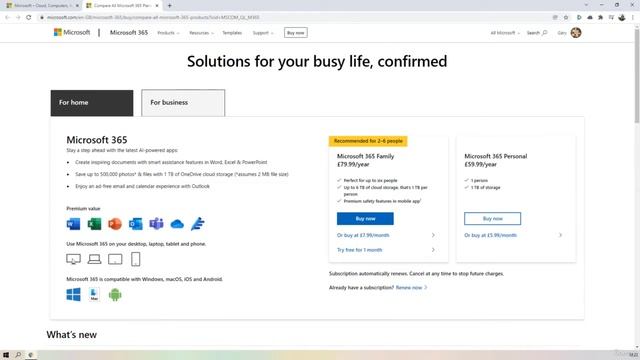This screenshot has height=360, width=640.
Task: Open Windows taskbar search
Action: click(x=18, y=355)
